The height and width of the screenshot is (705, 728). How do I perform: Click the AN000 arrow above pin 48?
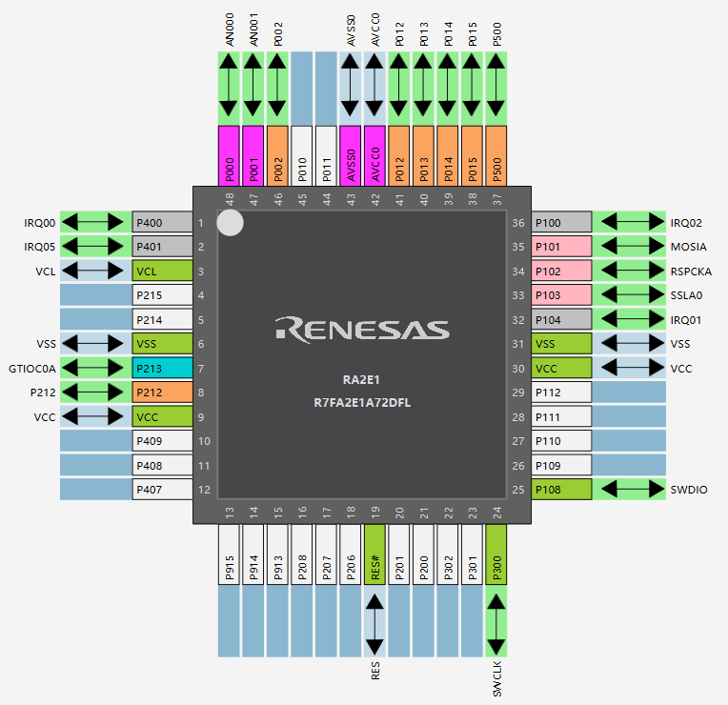click(x=230, y=86)
